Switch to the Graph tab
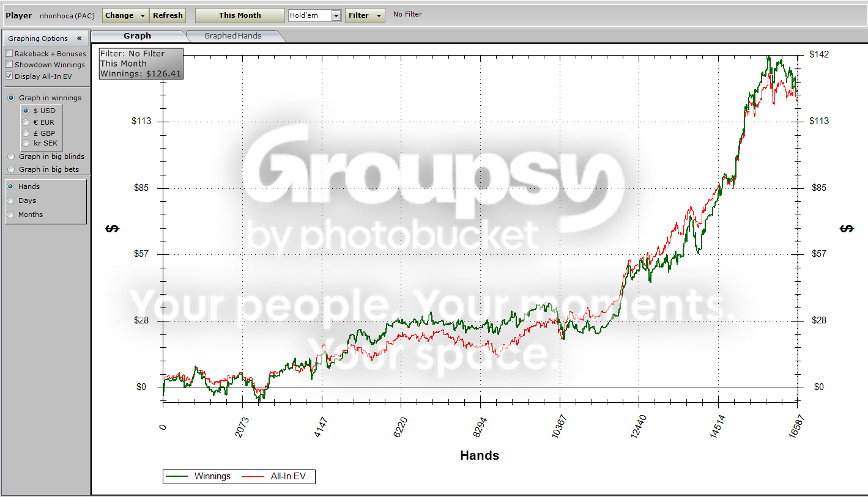This screenshot has width=868, height=497. click(x=138, y=36)
